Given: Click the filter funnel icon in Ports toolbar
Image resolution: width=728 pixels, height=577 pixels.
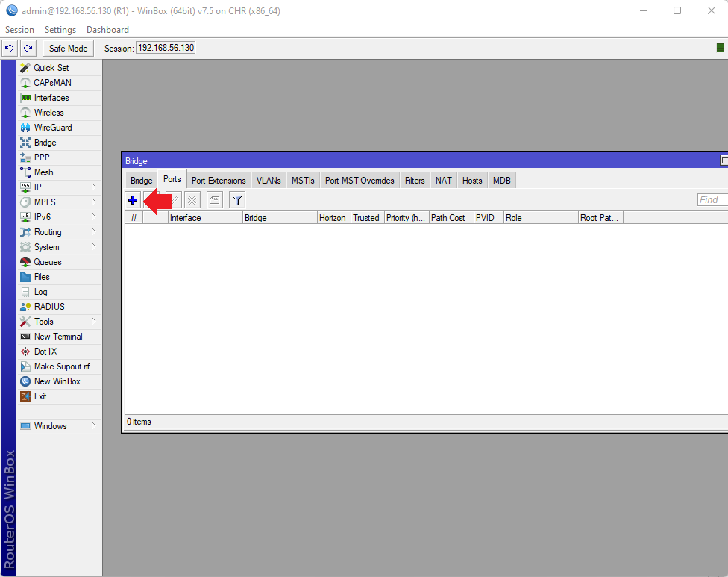Looking at the screenshot, I should [236, 199].
